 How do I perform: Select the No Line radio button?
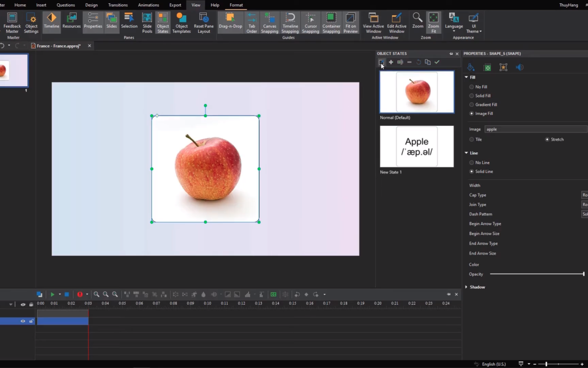point(471,162)
